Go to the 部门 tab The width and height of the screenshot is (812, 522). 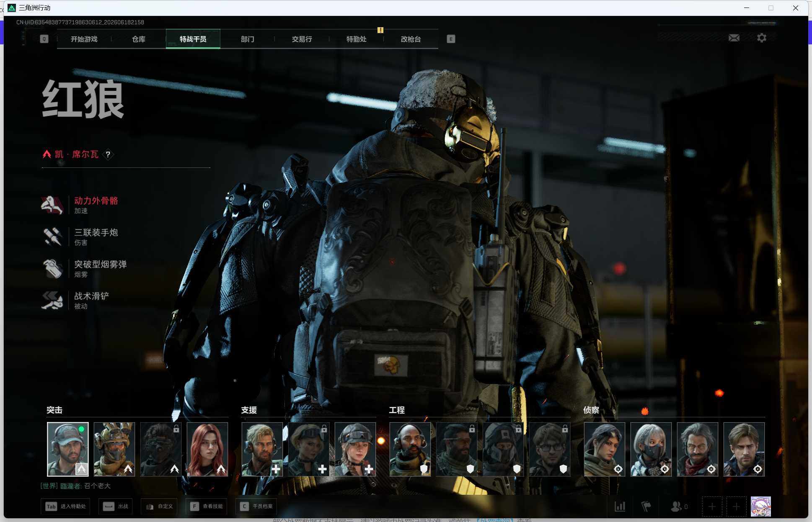(x=248, y=39)
